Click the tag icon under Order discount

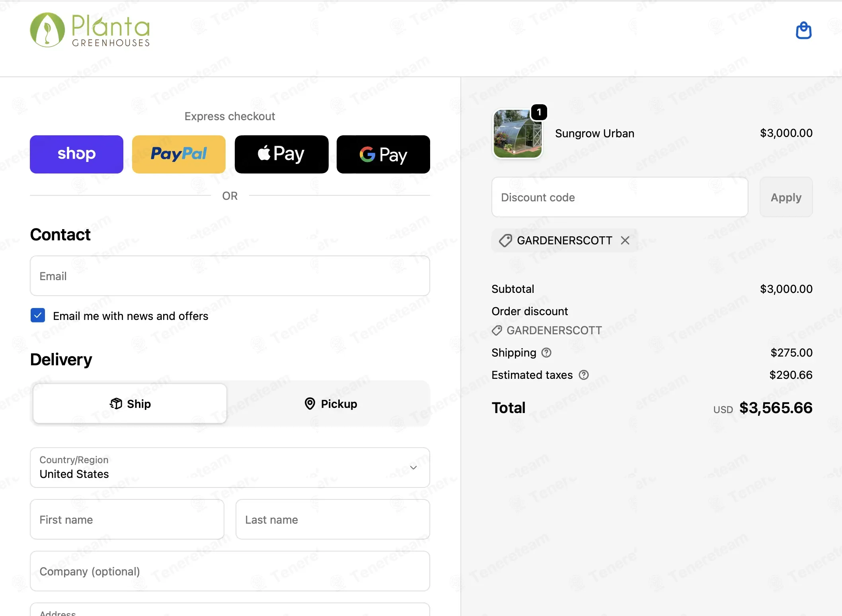(497, 330)
